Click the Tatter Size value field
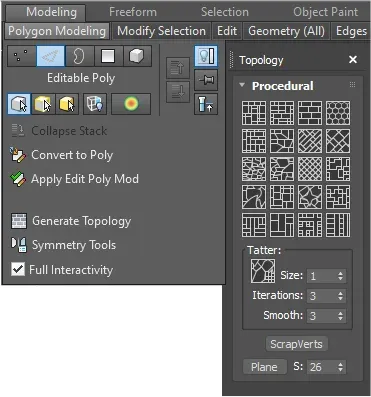Viewport: 371px width, 397px height. click(322, 276)
